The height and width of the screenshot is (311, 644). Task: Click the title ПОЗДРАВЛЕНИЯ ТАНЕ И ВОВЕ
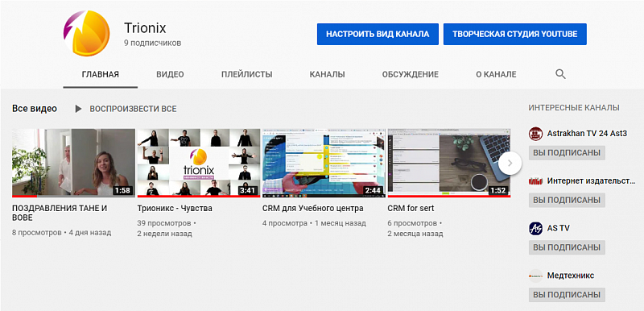(60, 213)
